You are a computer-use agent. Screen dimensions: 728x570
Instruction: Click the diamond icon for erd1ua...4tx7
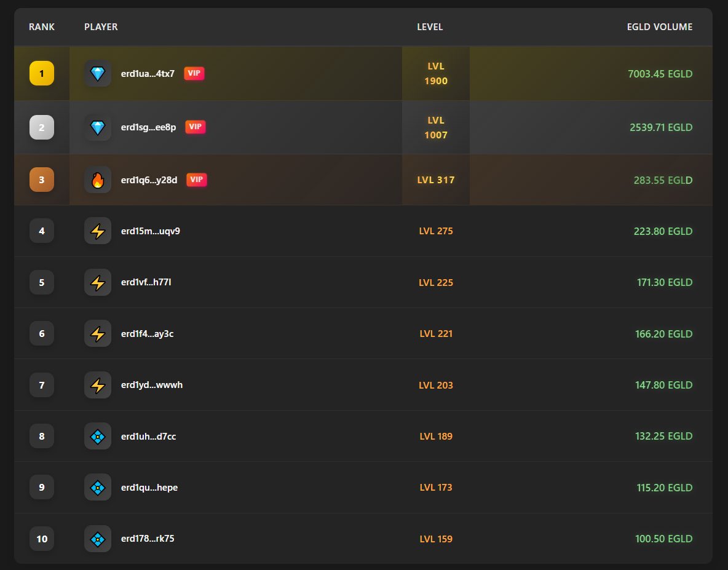point(98,73)
